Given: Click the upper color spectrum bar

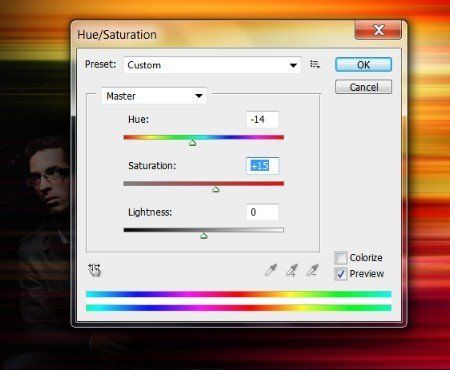Looking at the screenshot, I should [x=238, y=294].
